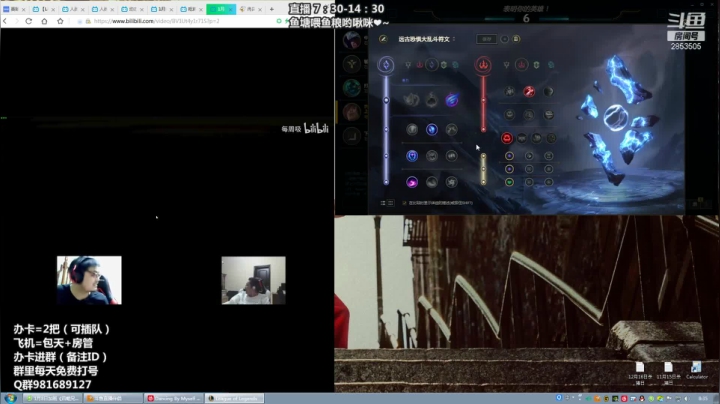Switch runes to list view icon

tap(383, 202)
